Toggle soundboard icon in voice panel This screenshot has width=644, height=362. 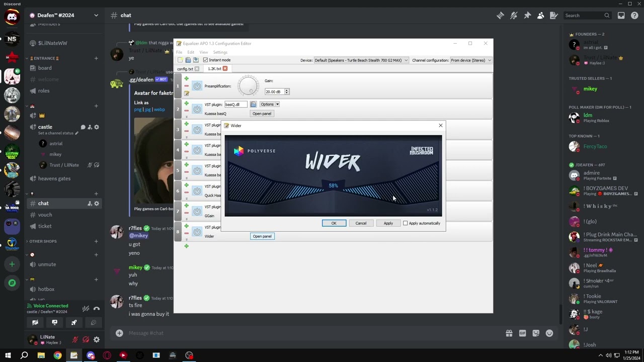[x=93, y=322]
